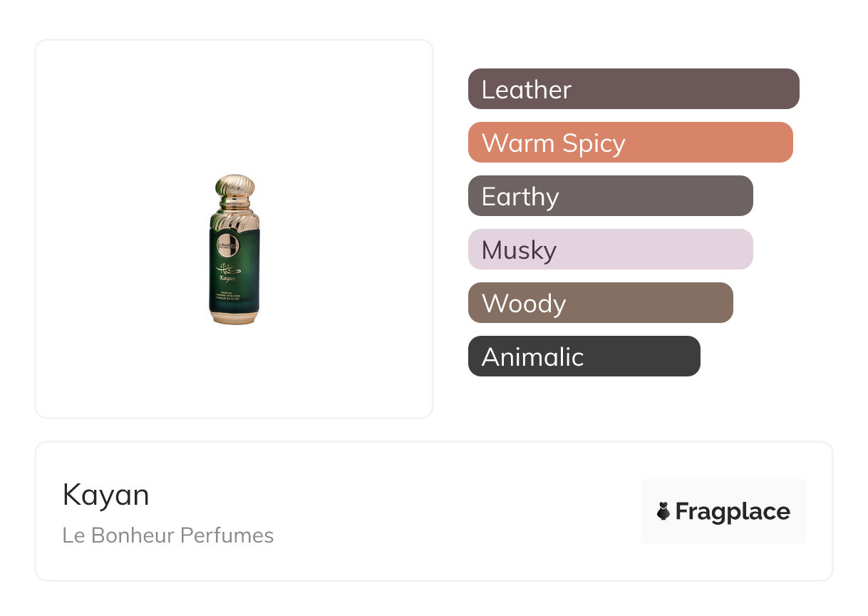Pick the dark Animalic accord bar

(x=584, y=356)
